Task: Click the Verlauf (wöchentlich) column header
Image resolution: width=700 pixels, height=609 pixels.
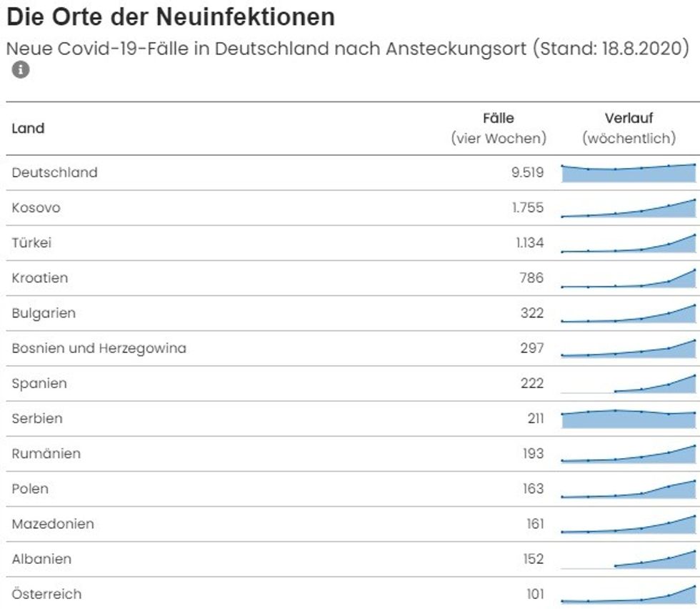Action: (629, 129)
